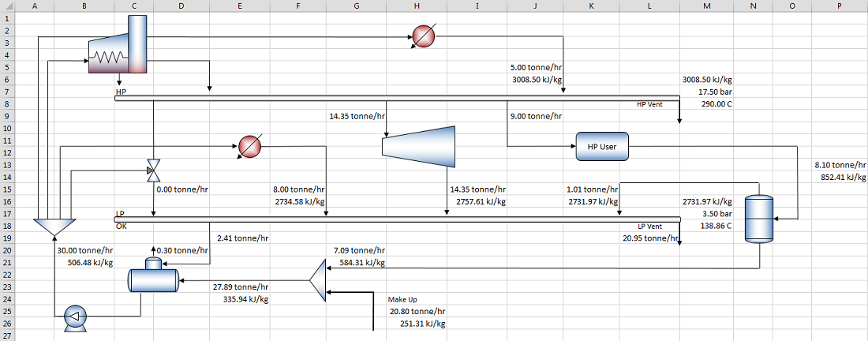Screen dimensions: 868x341
Task: Click the 30.00 tonne/hr flow value
Action: tap(84, 250)
